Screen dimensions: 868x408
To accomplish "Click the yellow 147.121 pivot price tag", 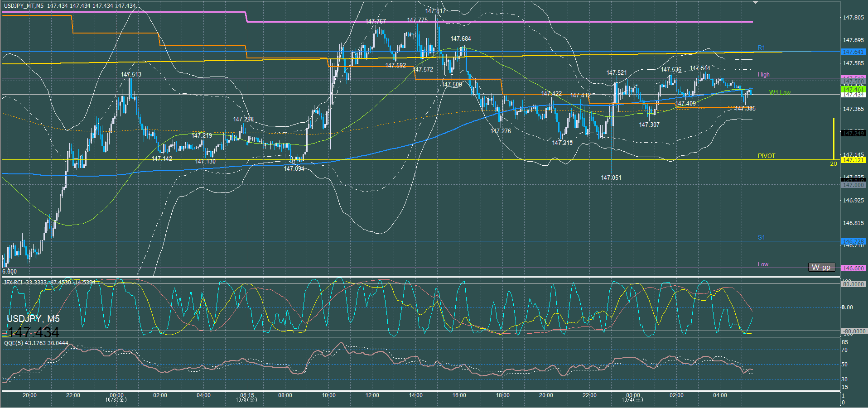I will pyautogui.click(x=853, y=160).
